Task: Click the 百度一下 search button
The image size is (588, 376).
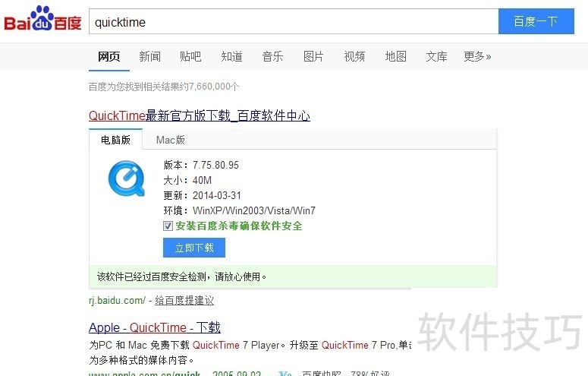Action: (536, 21)
